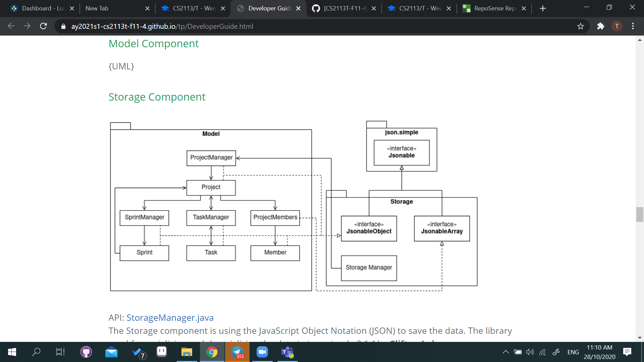Switch input language via ENG indicator
Image resolution: width=644 pixels, height=362 pixels.
[573, 352]
